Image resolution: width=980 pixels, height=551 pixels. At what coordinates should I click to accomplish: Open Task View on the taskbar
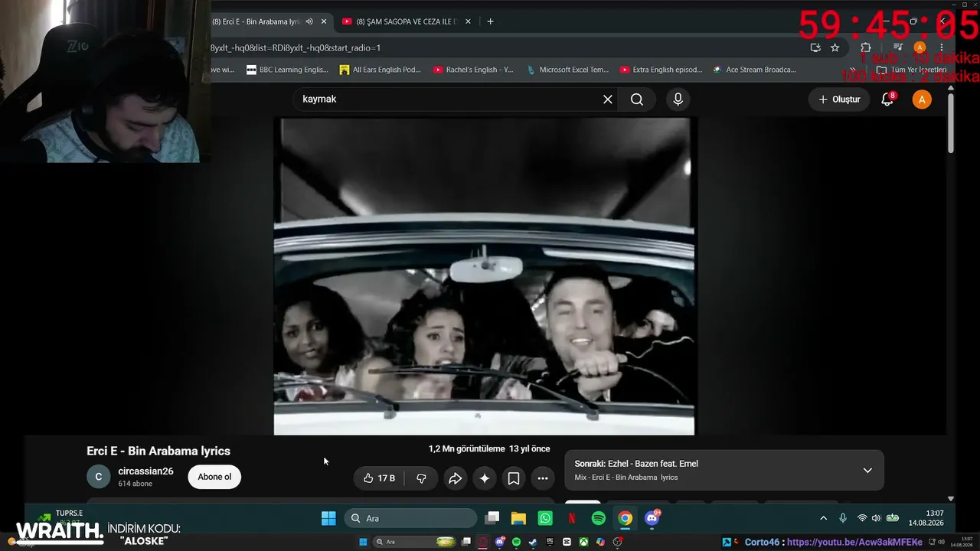coord(492,518)
